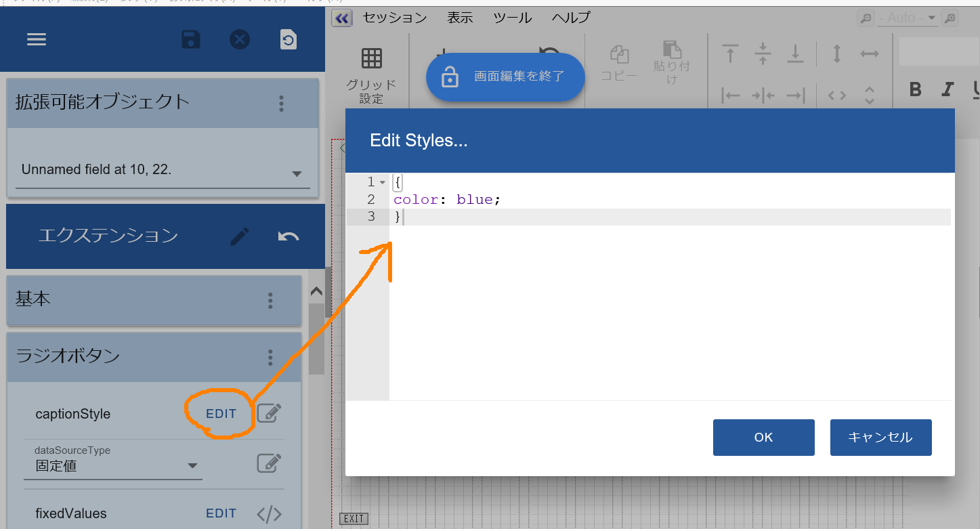Viewport: 980px width, 529px height.
Task: Click the save floppy disk icon
Action: 191,39
